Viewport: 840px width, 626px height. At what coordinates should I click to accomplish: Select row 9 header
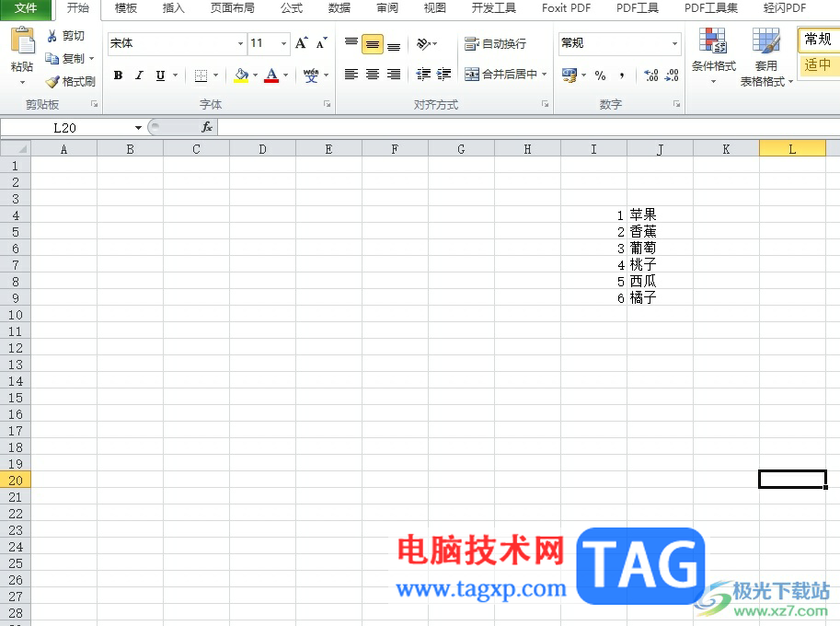click(16, 298)
